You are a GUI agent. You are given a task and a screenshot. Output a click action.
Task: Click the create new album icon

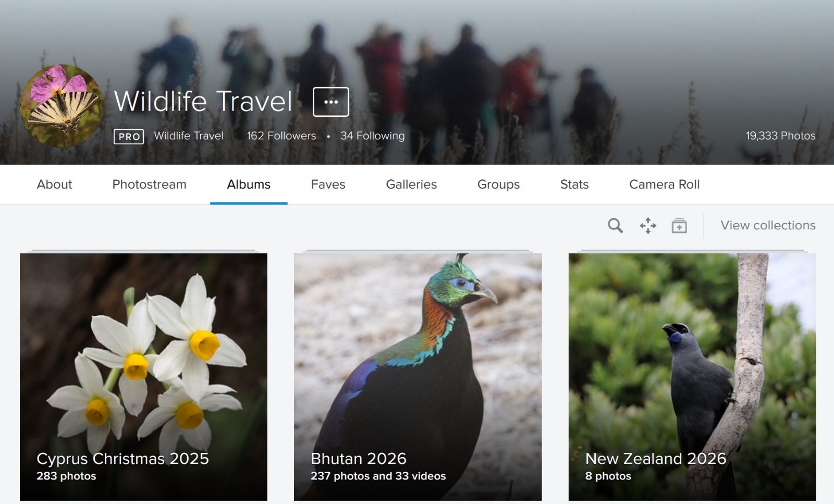[x=679, y=226]
